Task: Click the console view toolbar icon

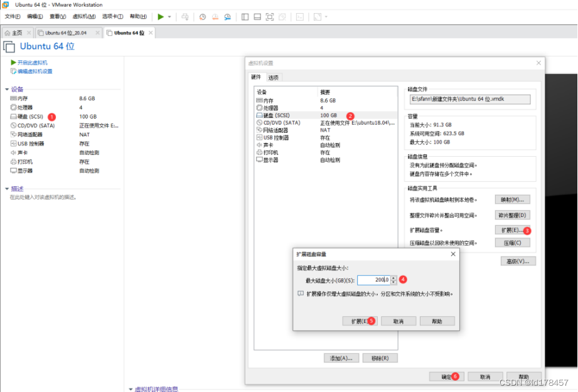Action: point(300,16)
